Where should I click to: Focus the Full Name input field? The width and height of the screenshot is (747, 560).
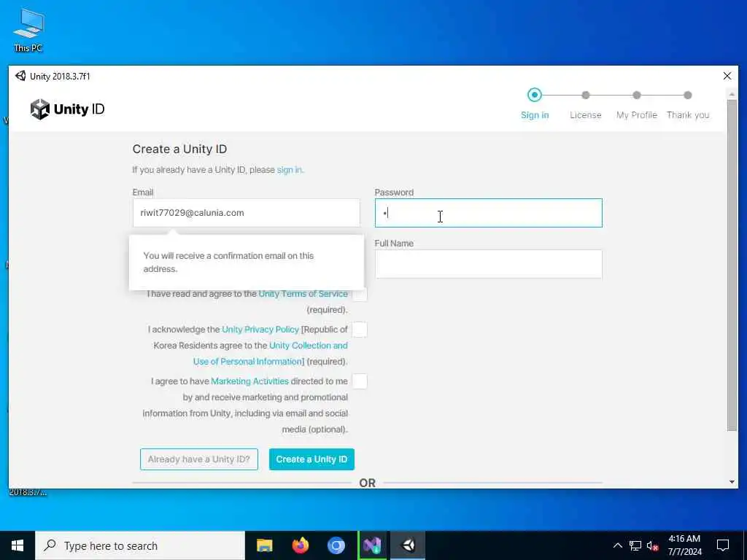[x=488, y=264]
